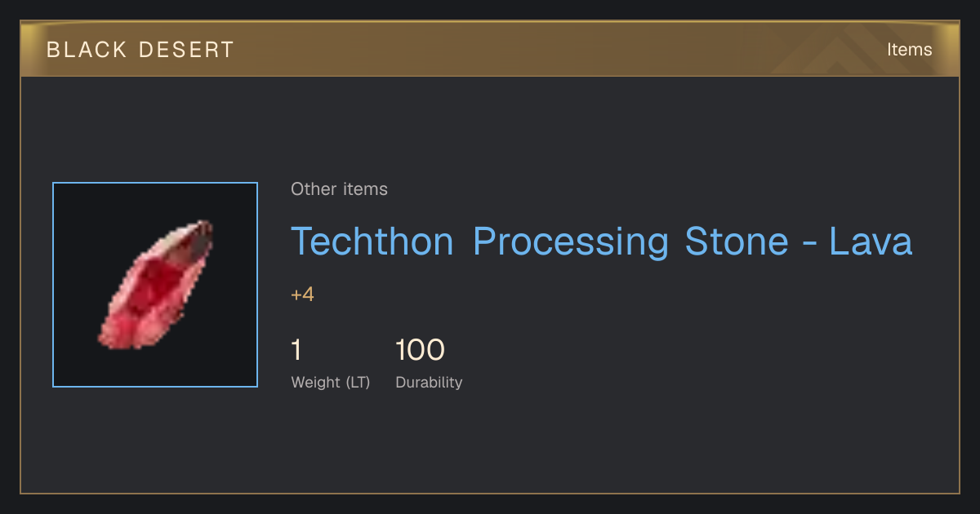Select the Other items category label
The height and width of the screenshot is (514, 980).
(339, 189)
